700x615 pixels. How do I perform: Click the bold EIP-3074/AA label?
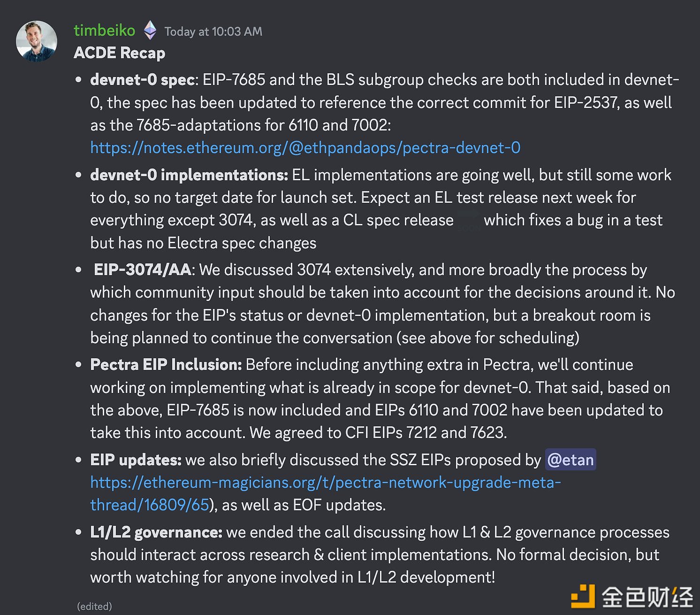click(143, 269)
